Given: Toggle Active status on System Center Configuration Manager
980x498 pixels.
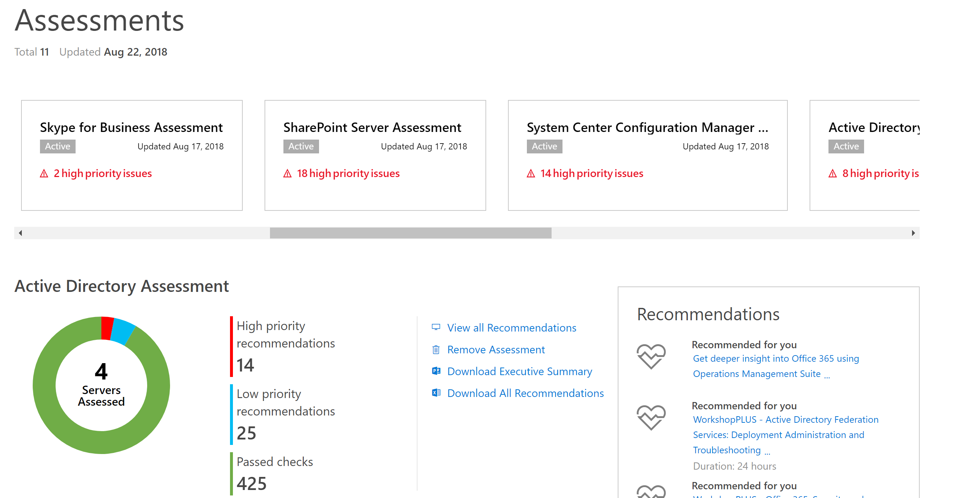Looking at the screenshot, I should coord(544,146).
